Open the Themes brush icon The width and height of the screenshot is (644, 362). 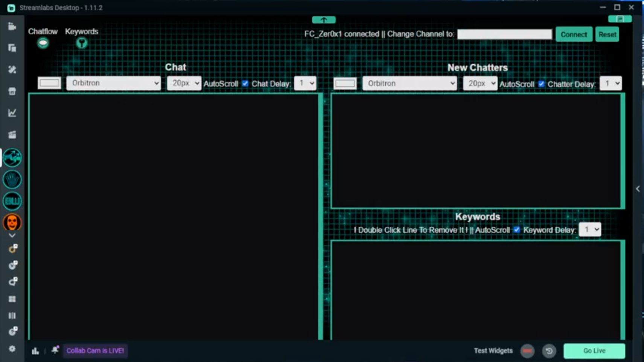(12, 70)
